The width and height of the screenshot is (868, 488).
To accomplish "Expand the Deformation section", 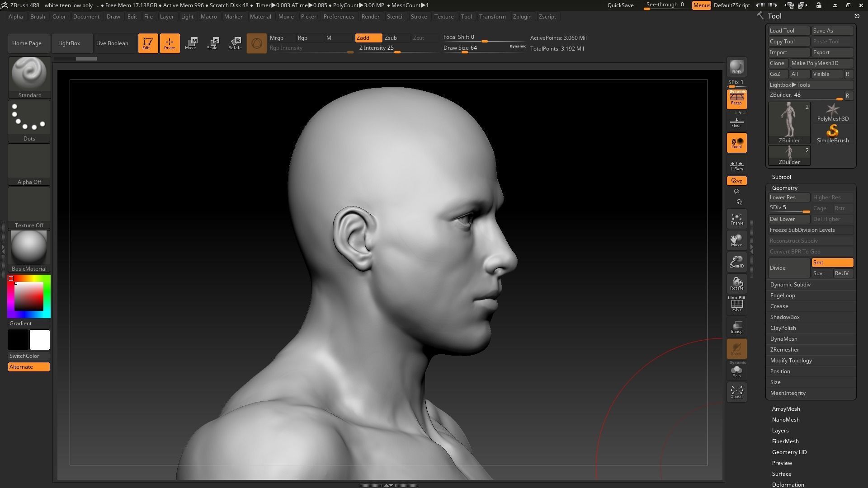I will (788, 484).
